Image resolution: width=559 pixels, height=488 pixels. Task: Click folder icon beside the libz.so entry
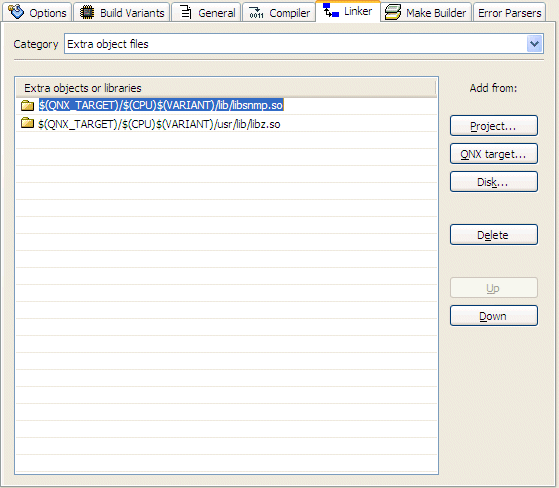(27, 123)
